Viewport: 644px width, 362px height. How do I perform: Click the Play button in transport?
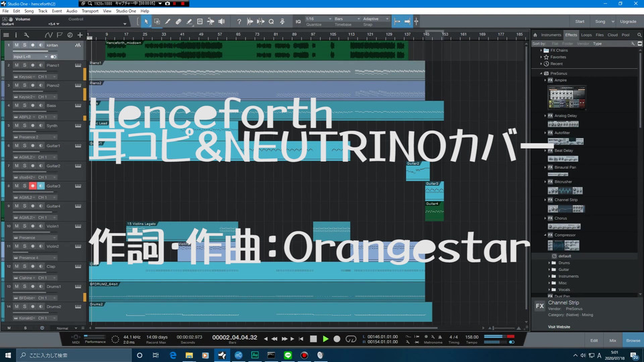pos(325,339)
